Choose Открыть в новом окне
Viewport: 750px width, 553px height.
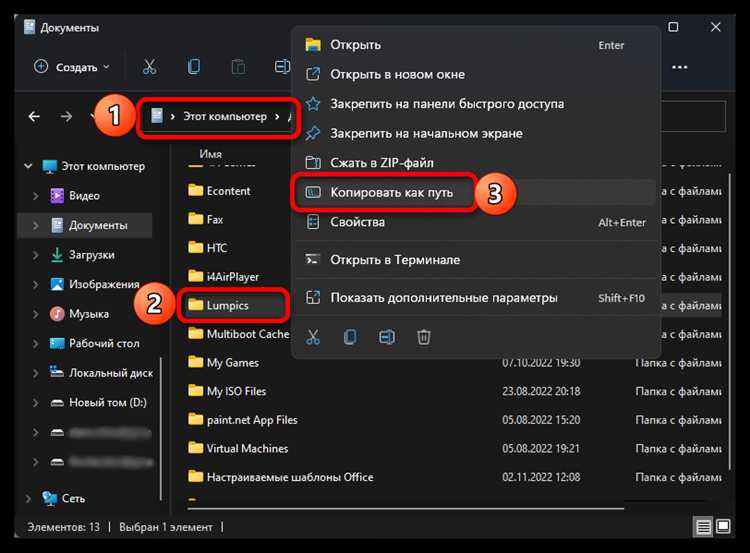pyautogui.click(x=475, y=75)
